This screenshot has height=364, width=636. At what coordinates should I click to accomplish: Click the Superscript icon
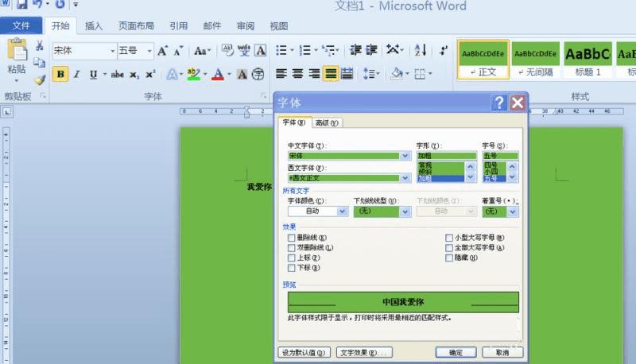coord(150,74)
